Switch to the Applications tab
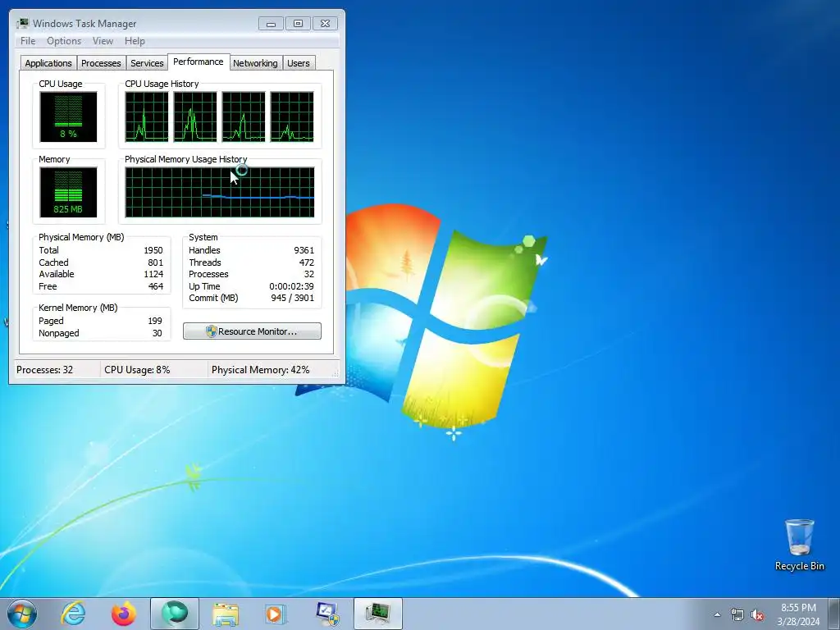Viewport: 840px width, 630px height. tap(48, 62)
